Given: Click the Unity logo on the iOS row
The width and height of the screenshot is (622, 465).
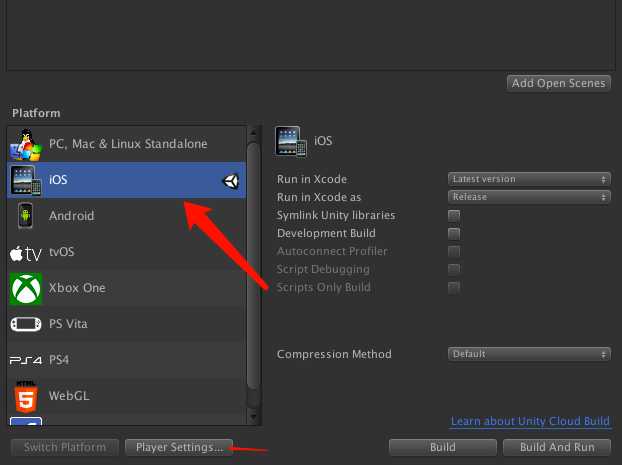Looking at the screenshot, I should tap(230, 181).
